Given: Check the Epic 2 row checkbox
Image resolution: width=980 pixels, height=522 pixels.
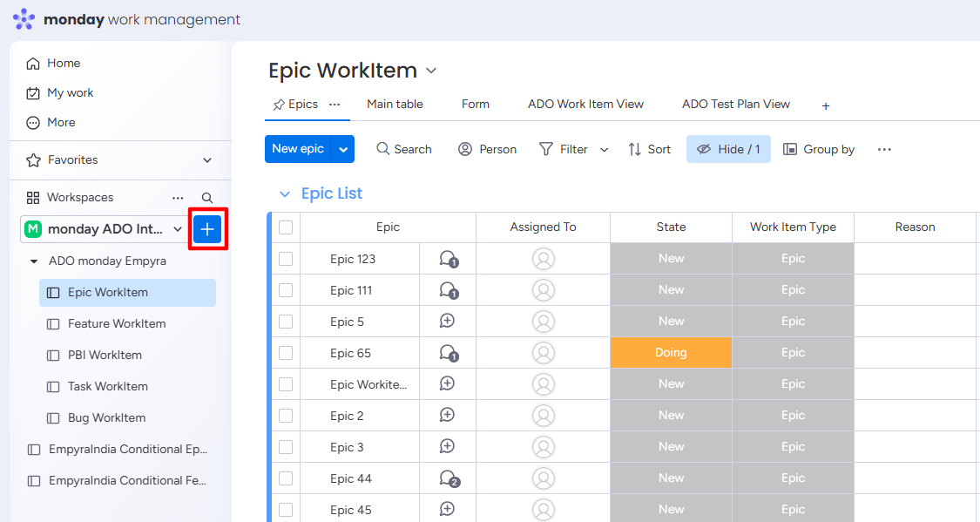Looking at the screenshot, I should [x=286, y=416].
